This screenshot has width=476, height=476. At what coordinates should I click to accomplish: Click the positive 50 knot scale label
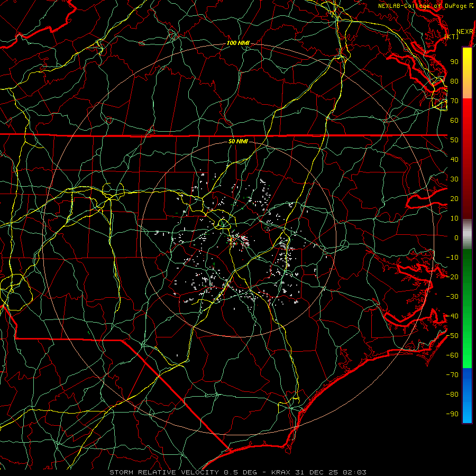point(454,140)
